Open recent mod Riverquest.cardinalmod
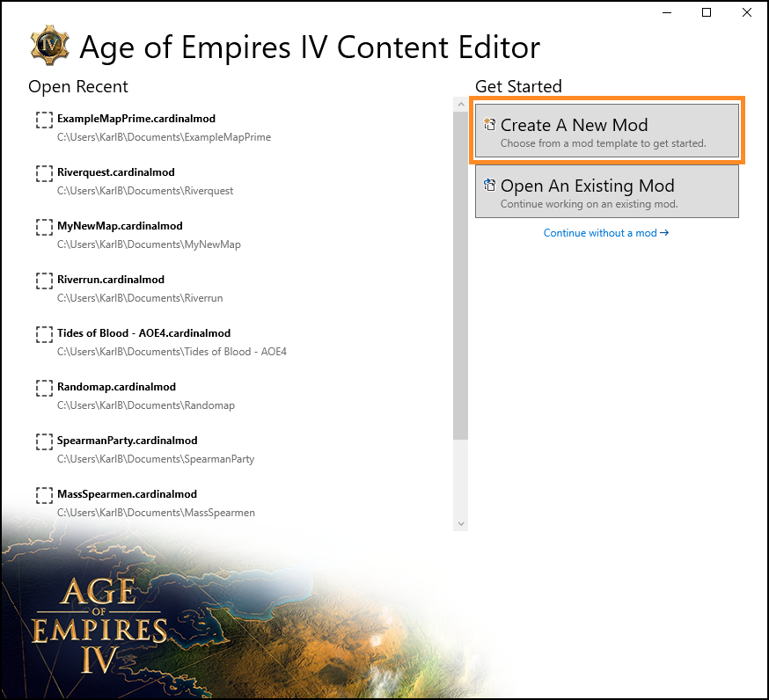This screenshot has height=700, width=769. click(116, 172)
